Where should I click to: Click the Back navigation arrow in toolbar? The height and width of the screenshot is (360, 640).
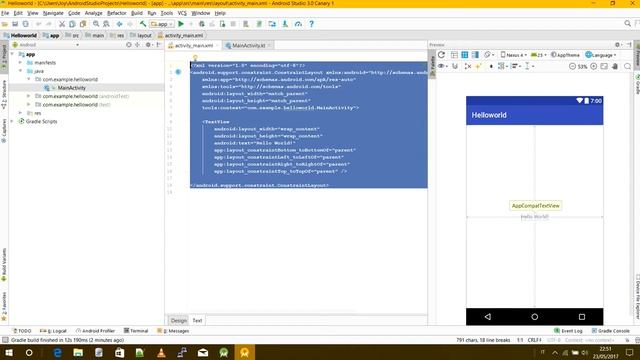pos(119,24)
